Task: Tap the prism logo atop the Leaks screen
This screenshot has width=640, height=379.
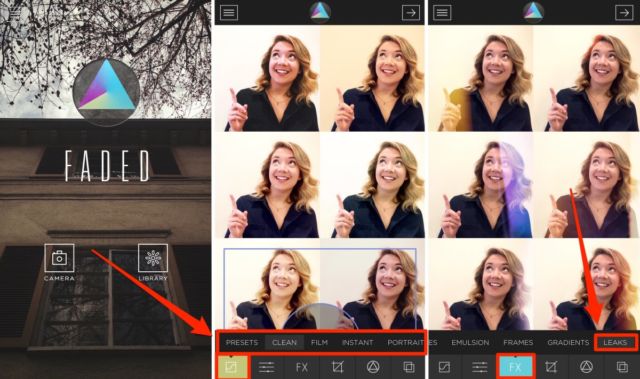Action: pyautogui.click(x=533, y=12)
